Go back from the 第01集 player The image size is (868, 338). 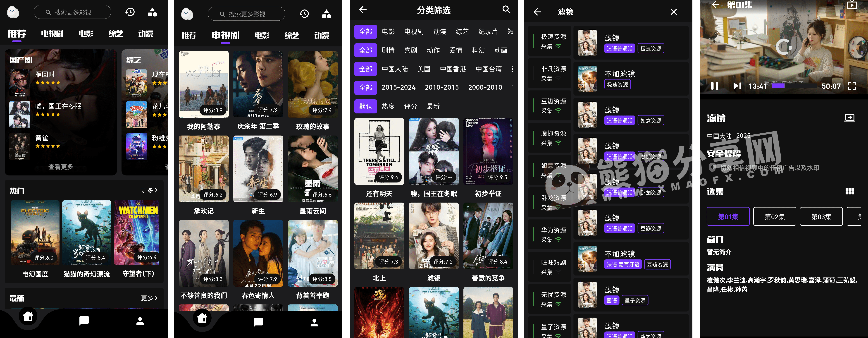(x=716, y=4)
